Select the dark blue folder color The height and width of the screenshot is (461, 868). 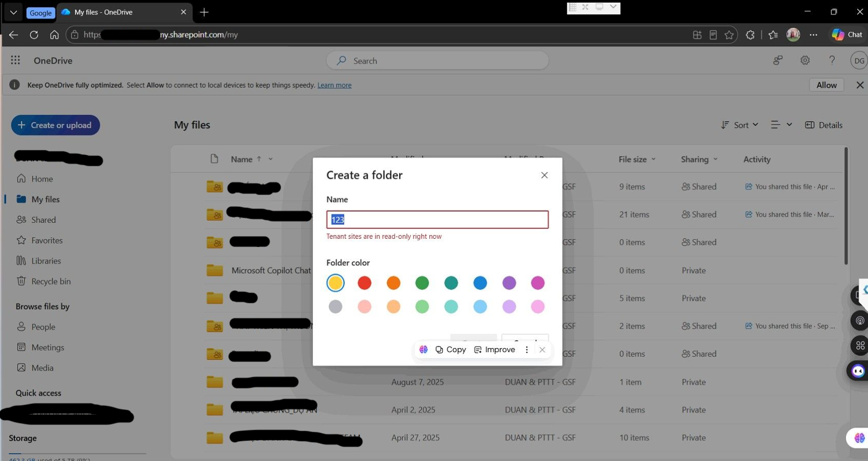pyautogui.click(x=480, y=283)
